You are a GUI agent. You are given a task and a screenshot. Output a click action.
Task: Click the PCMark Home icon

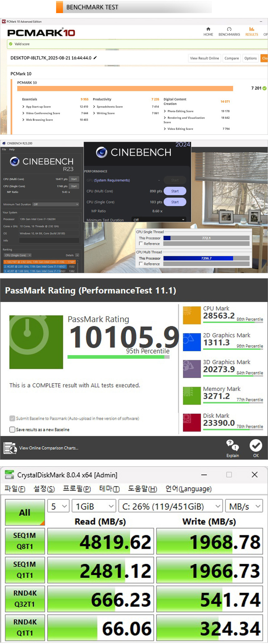pos(208,29)
